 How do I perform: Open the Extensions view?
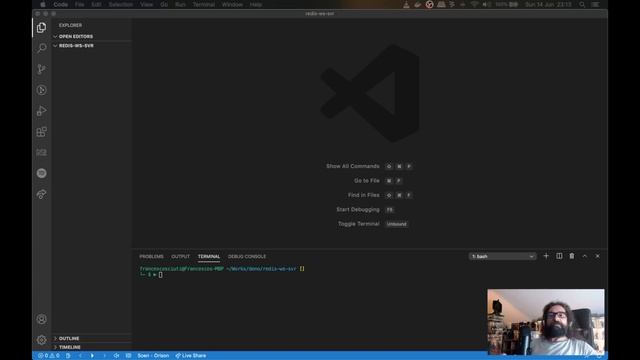(41, 131)
